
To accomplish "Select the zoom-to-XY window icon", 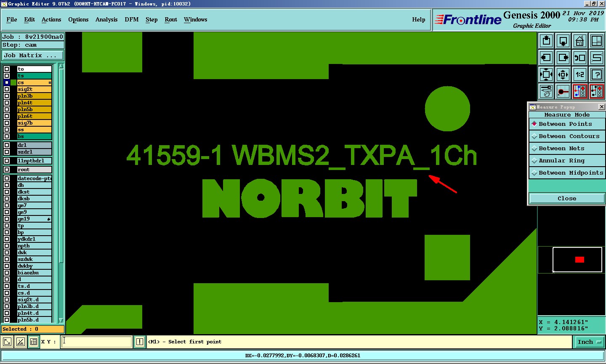I will 597,41.
